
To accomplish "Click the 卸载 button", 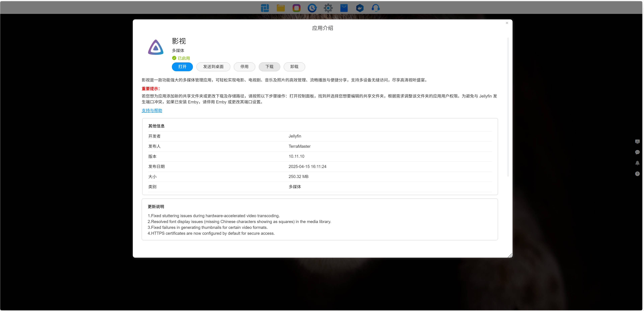I will [294, 67].
